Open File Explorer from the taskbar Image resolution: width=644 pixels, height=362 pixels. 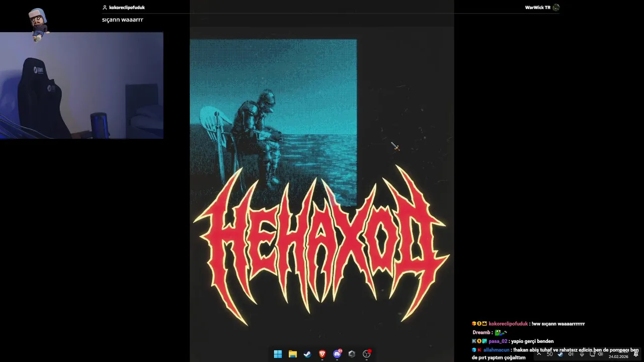(x=292, y=354)
